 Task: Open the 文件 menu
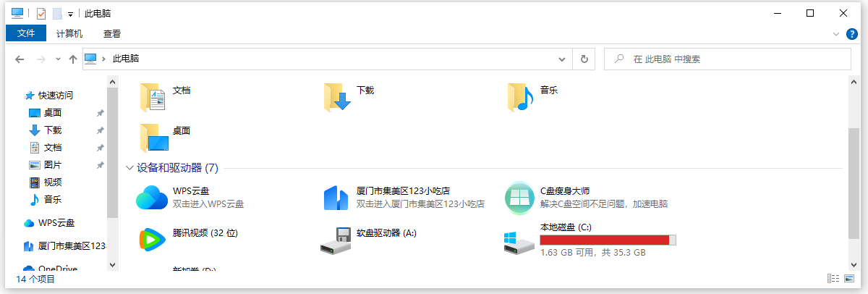pos(26,33)
